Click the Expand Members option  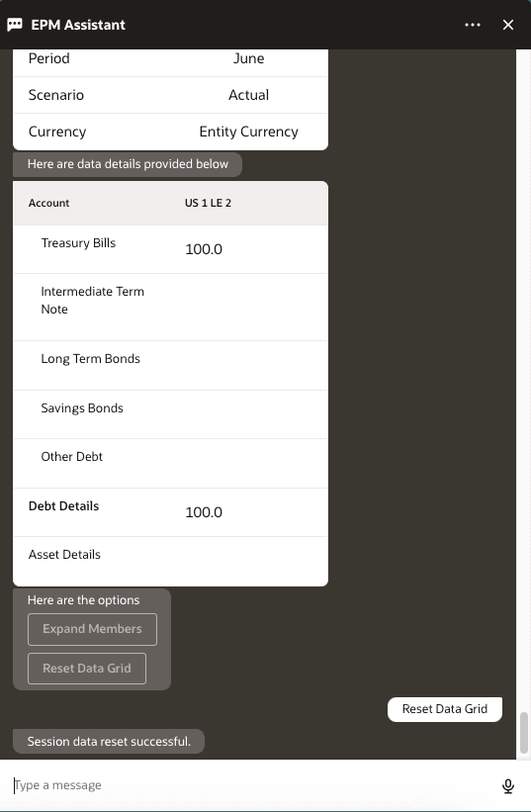tap(92, 629)
